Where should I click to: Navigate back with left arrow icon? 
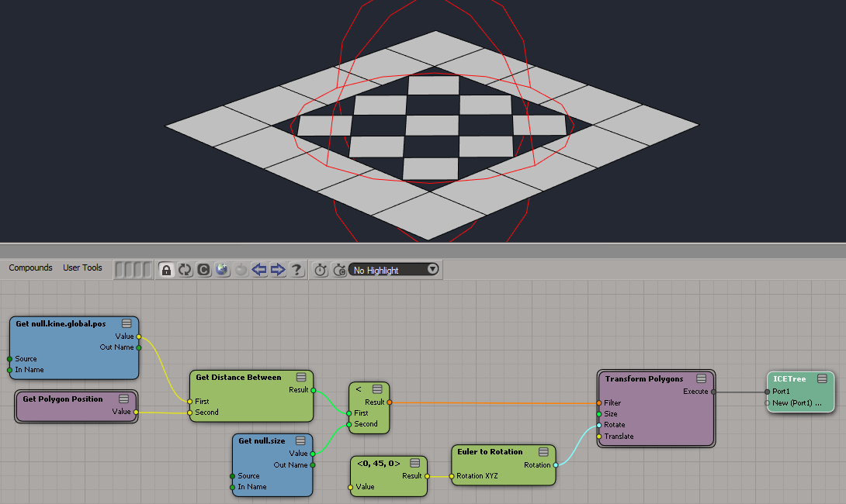(x=259, y=270)
